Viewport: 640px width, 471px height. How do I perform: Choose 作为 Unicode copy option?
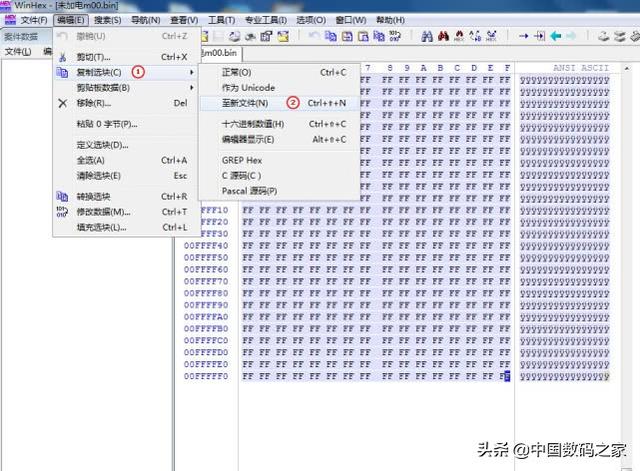click(x=279, y=88)
